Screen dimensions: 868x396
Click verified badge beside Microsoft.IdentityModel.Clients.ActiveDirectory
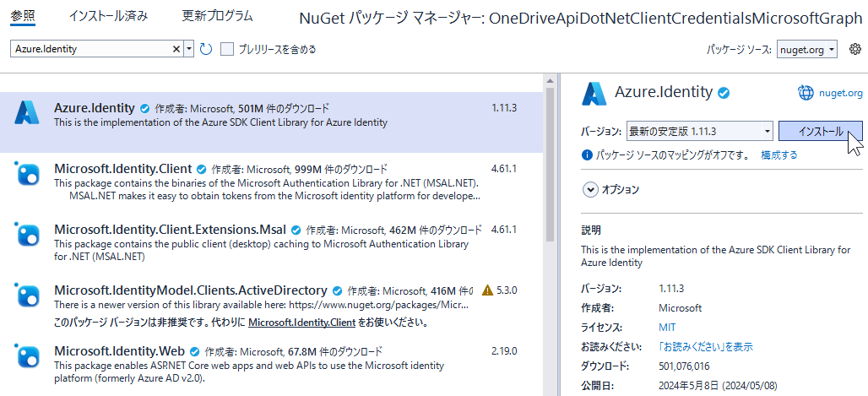point(337,290)
